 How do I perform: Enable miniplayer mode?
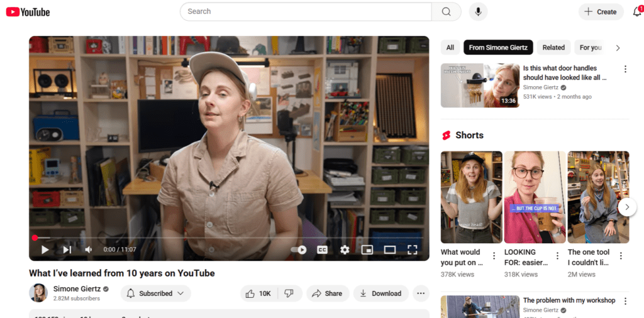point(367,249)
